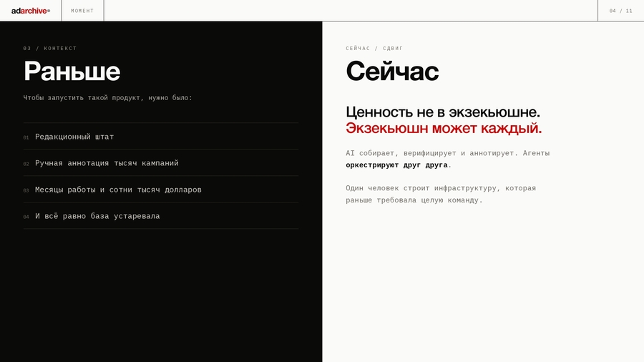644x362 pixels.
Task: Click the 04 / 11 slide counter
Action: point(620,11)
